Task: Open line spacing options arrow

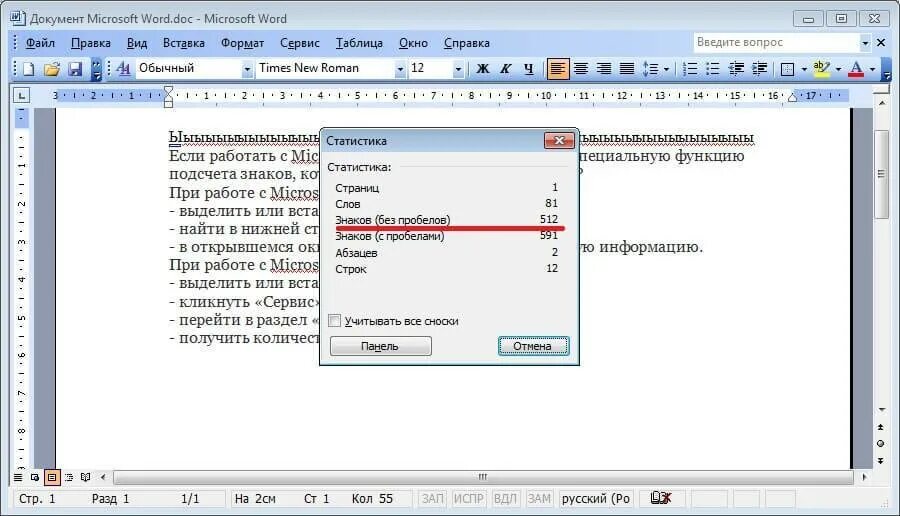Action: 666,69
